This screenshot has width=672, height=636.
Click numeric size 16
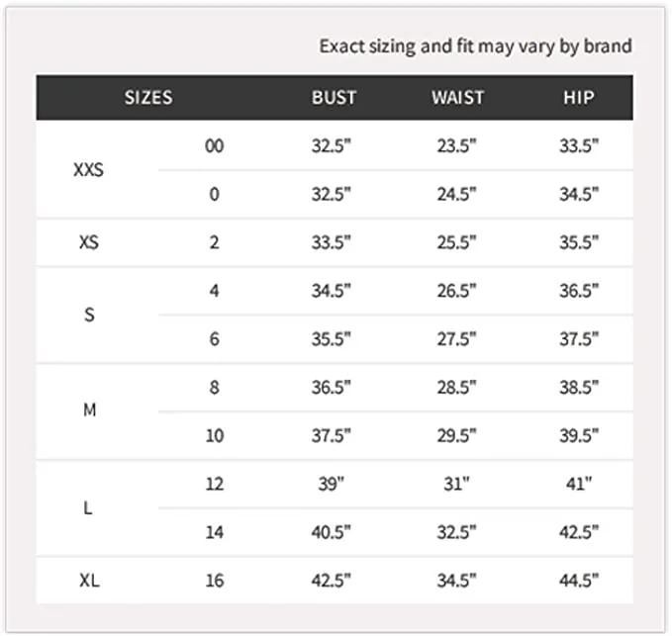(215, 581)
